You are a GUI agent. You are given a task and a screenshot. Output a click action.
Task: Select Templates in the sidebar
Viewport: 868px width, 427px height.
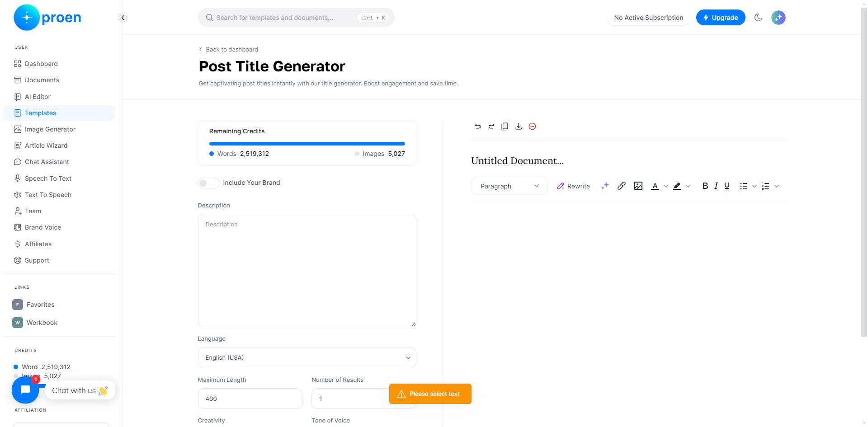pos(59,113)
